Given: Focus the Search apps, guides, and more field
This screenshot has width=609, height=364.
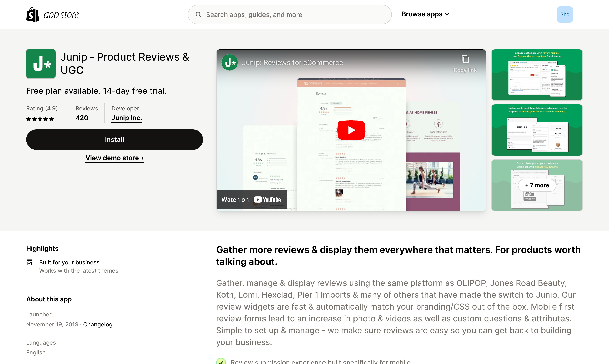Looking at the screenshot, I should (290, 15).
